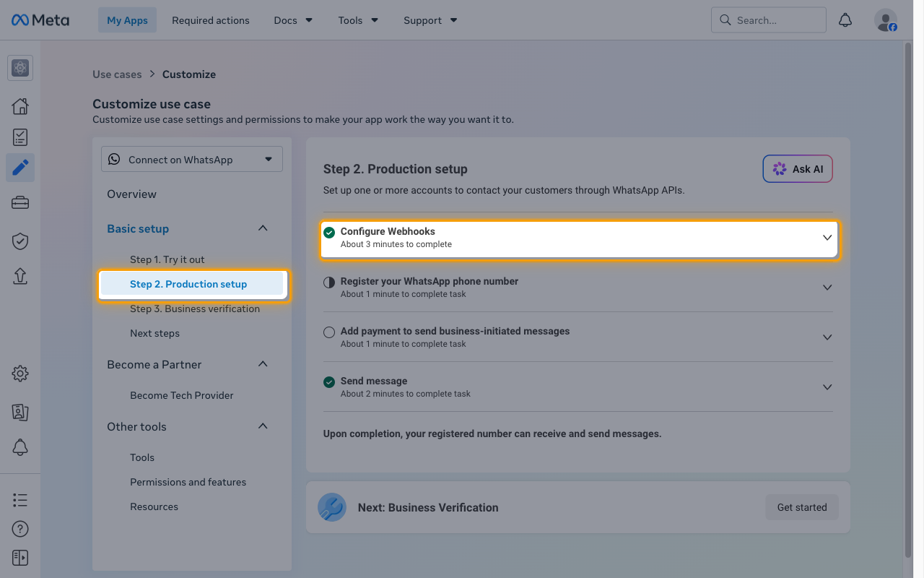The height and width of the screenshot is (578, 924).
Task: Collapse the Become a Partner section
Action: pyautogui.click(x=263, y=364)
